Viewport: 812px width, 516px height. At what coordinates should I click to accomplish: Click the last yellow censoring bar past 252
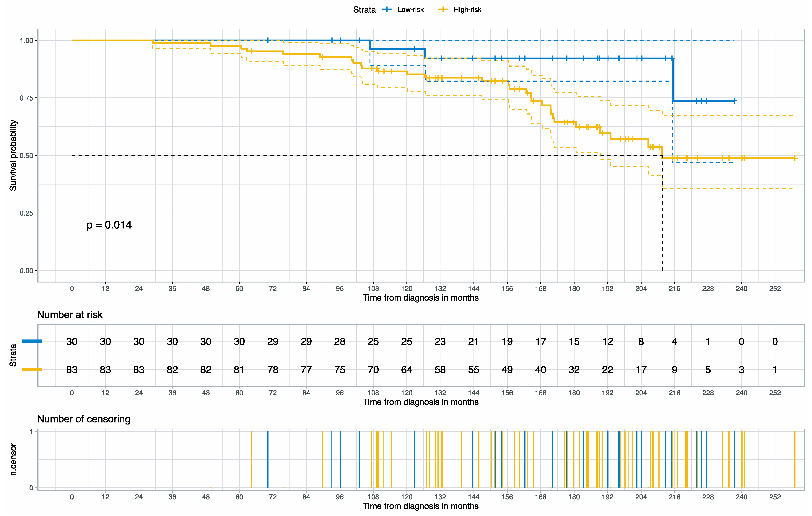click(x=795, y=459)
